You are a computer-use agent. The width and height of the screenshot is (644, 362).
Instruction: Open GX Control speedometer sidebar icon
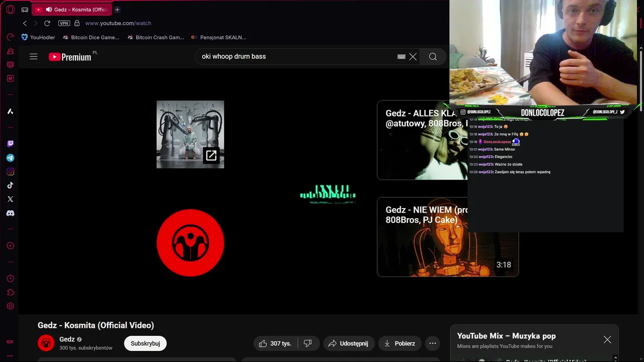tap(10, 37)
